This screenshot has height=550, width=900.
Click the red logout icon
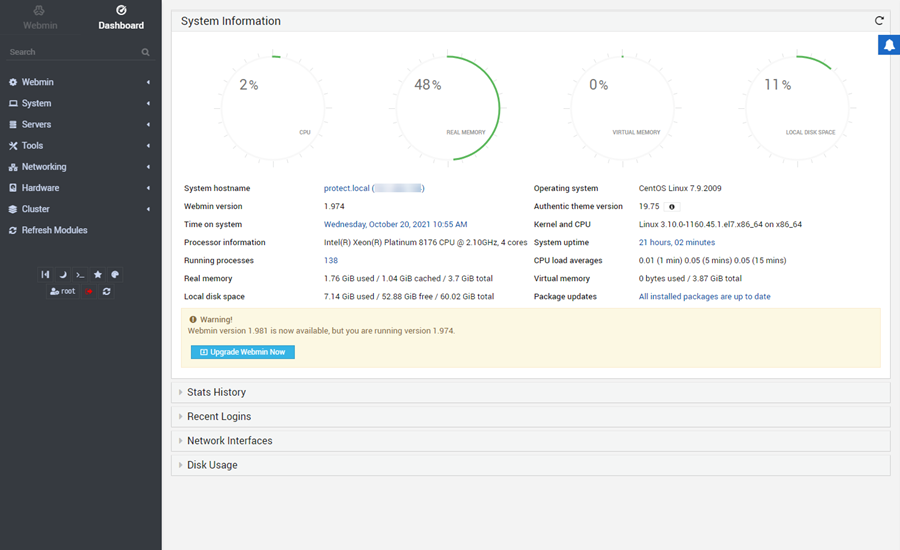pyautogui.click(x=90, y=291)
